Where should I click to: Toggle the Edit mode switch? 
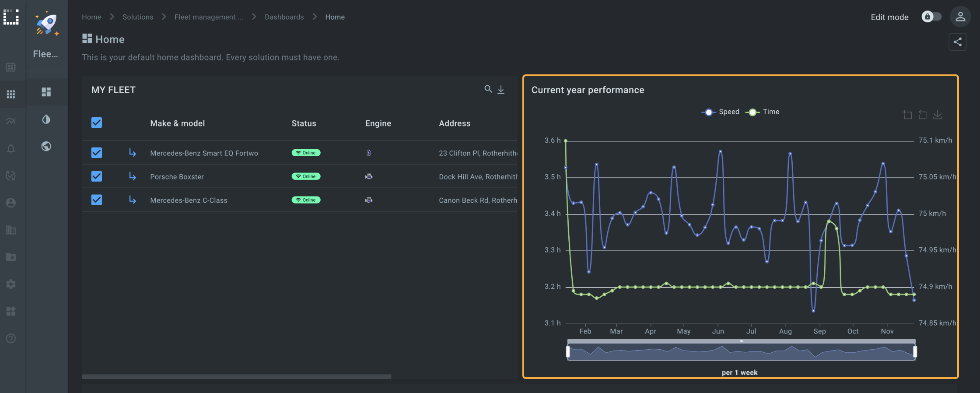[x=931, y=17]
